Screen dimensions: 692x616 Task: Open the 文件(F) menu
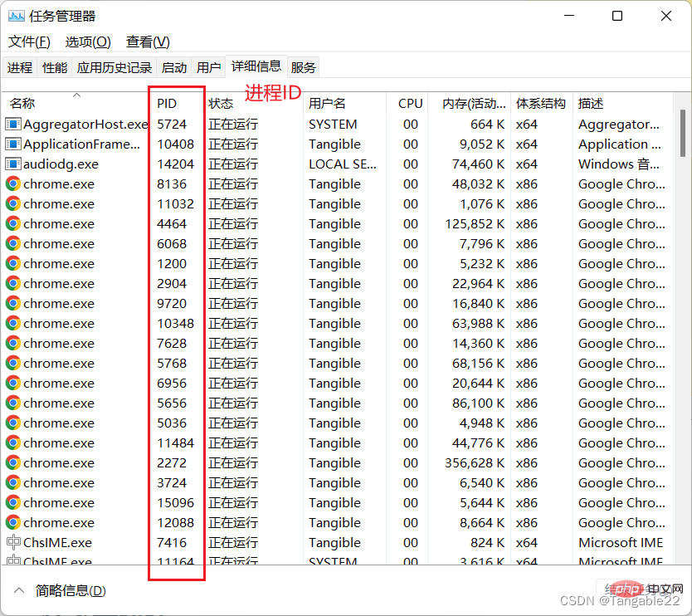(x=29, y=42)
